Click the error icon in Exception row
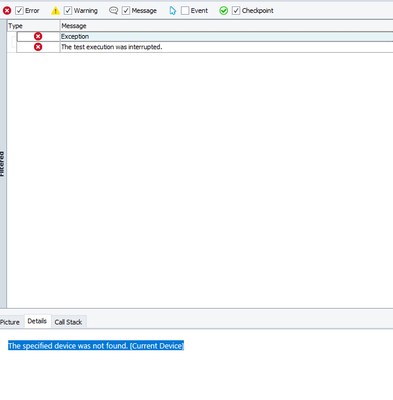This screenshot has width=393, height=400. [x=38, y=36]
